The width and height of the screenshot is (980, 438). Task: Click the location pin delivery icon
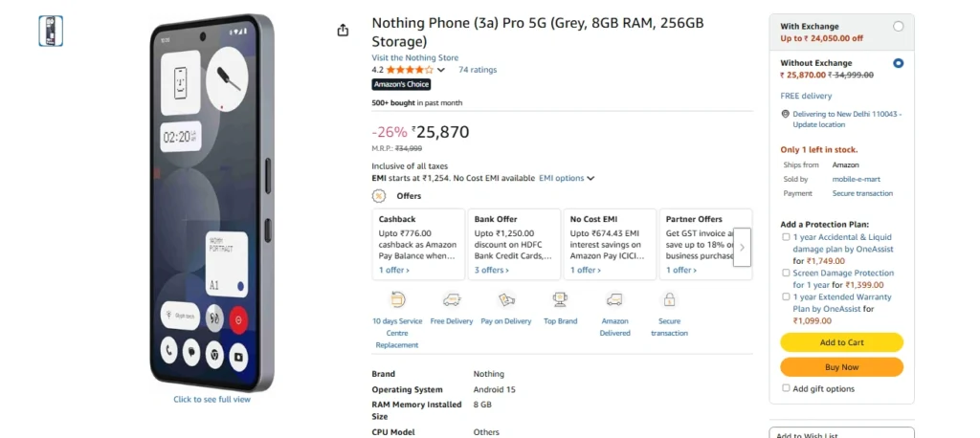[786, 114]
